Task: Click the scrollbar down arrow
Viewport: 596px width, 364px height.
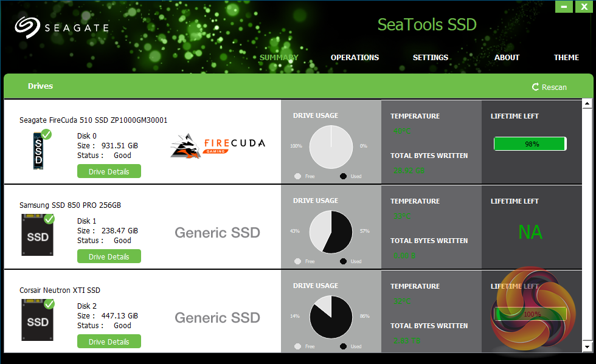Action: pos(587,346)
